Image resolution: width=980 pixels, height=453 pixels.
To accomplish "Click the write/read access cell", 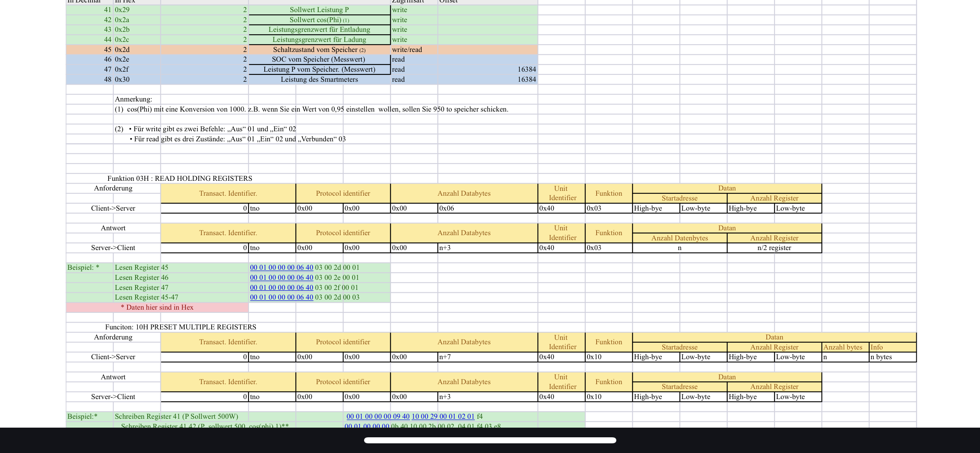I will [x=414, y=50].
